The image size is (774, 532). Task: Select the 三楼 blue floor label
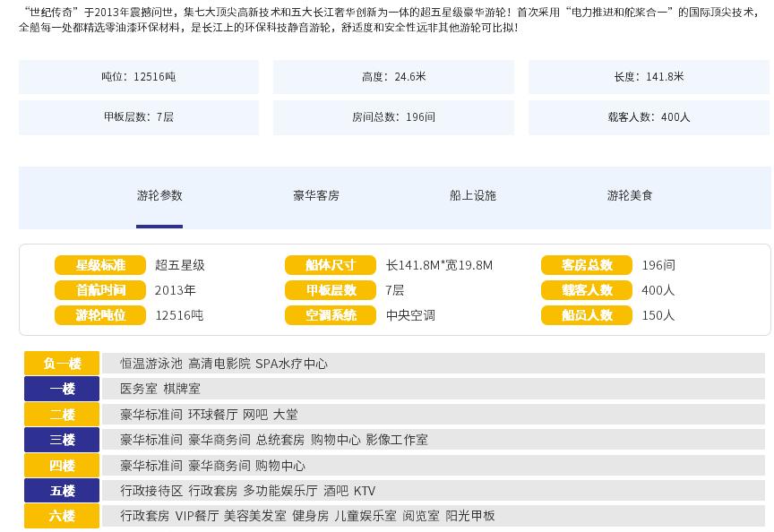tap(62, 440)
